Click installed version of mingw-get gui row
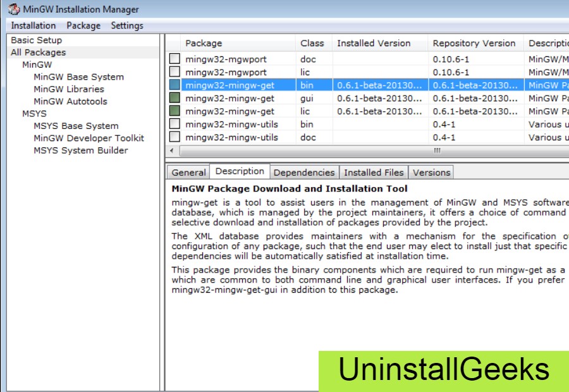569x392 pixels. coord(379,99)
